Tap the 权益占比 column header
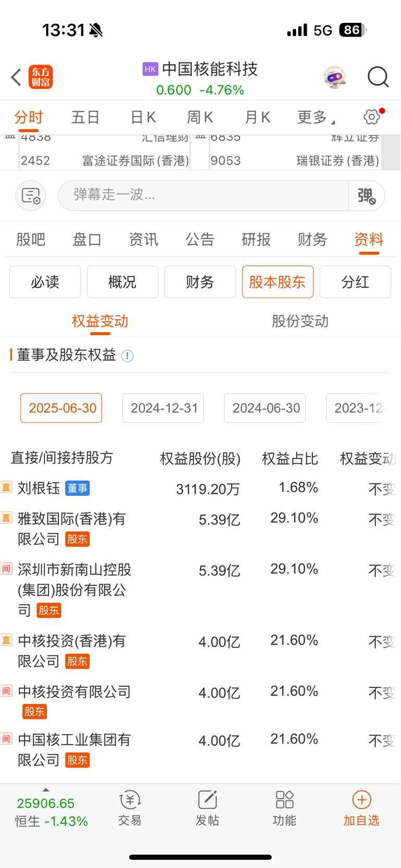The width and height of the screenshot is (401, 868). [290, 458]
